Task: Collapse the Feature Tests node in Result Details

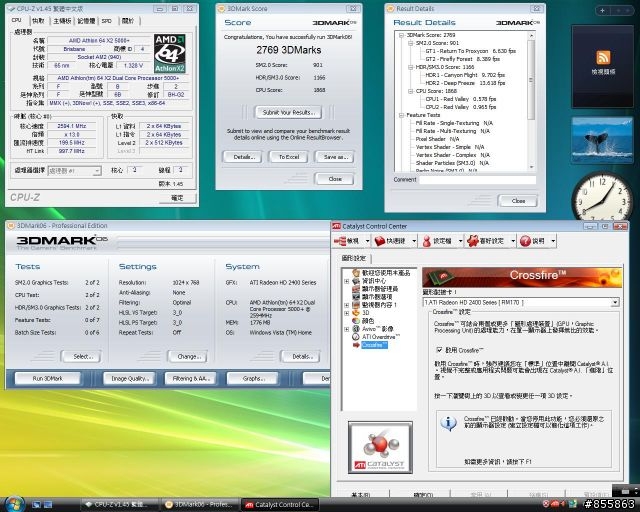Action: click(x=401, y=115)
